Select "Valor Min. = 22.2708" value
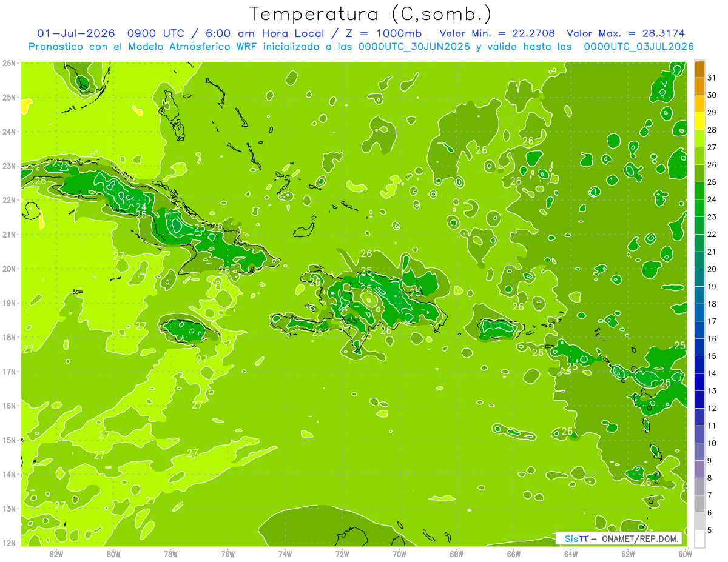 497,33
